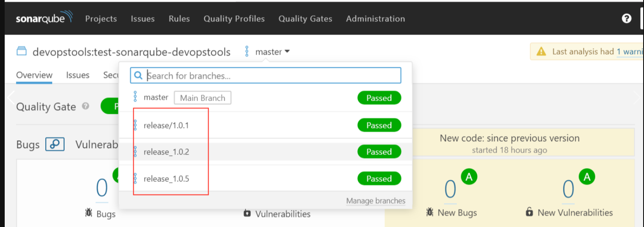
Task: Click Passed badge for master branch
Action: coord(379,98)
